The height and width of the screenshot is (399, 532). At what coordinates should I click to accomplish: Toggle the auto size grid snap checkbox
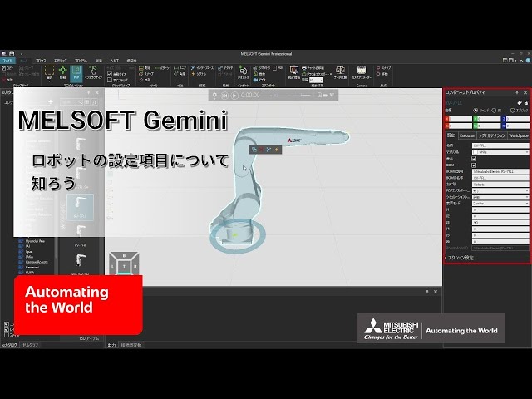(110, 74)
